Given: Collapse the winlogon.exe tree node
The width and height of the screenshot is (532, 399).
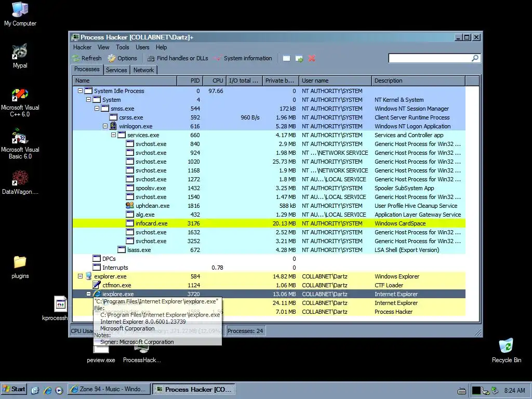Looking at the screenshot, I should click(105, 126).
